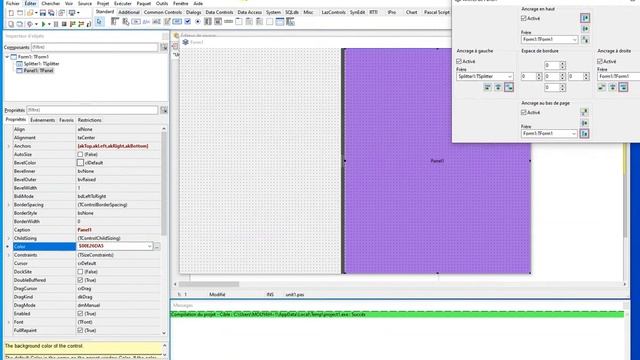Check the AutoSize property checkbox
This screenshot has height=360, width=640.
click(80, 154)
